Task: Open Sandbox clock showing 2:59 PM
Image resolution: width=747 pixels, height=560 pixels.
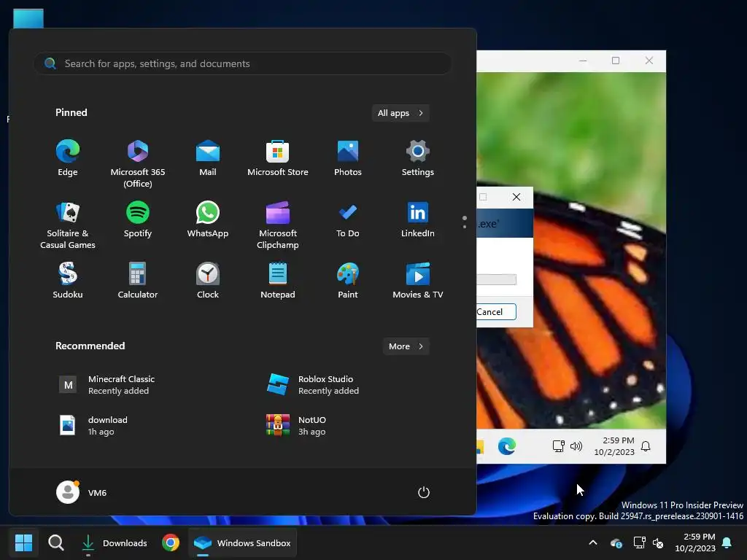Action: (614, 446)
